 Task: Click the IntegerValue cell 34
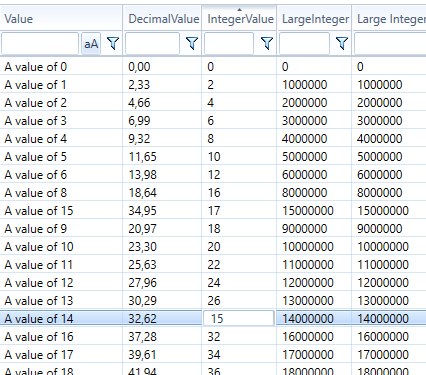(239, 355)
